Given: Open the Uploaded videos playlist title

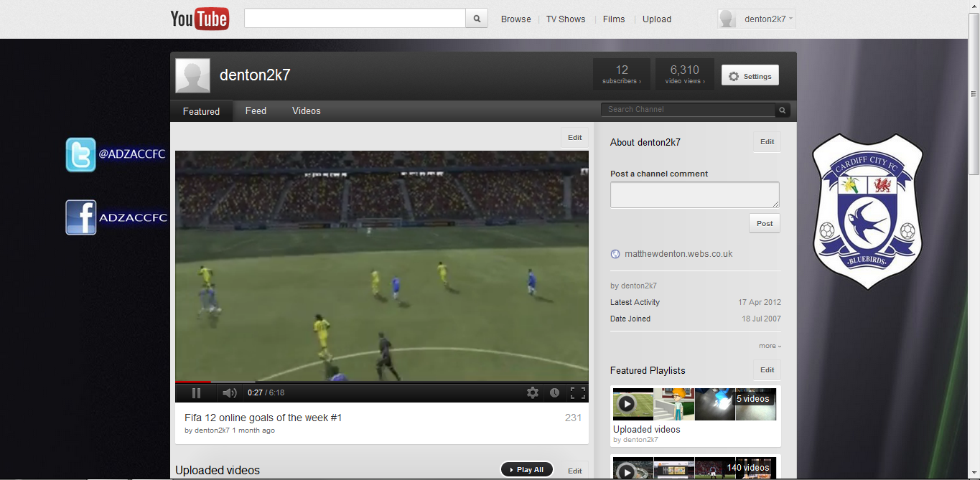Looking at the screenshot, I should [647, 429].
